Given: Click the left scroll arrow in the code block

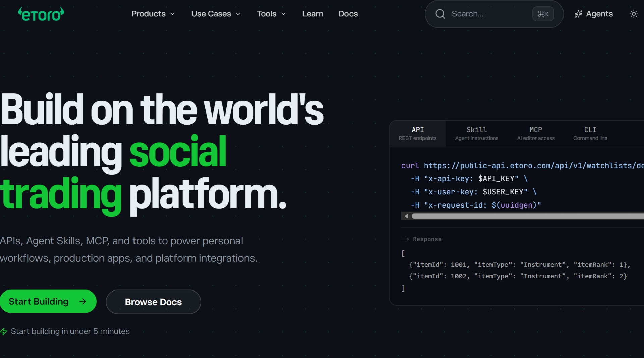Looking at the screenshot, I should pos(406,216).
